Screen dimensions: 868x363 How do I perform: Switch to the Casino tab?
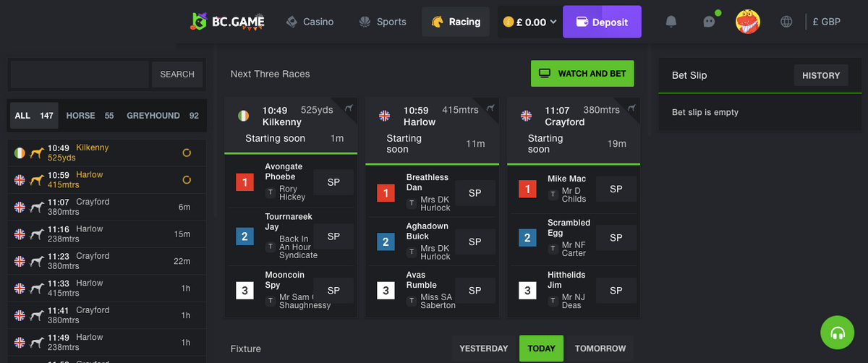(x=310, y=22)
